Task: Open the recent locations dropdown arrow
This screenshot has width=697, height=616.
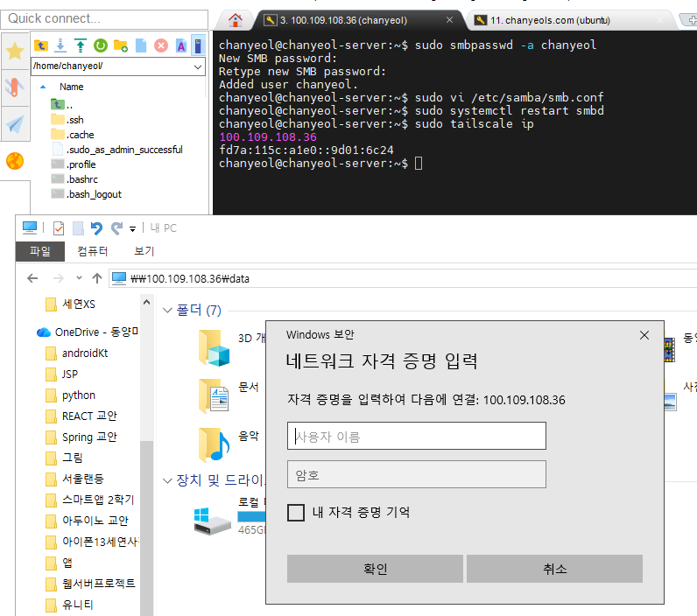Action: (x=79, y=278)
